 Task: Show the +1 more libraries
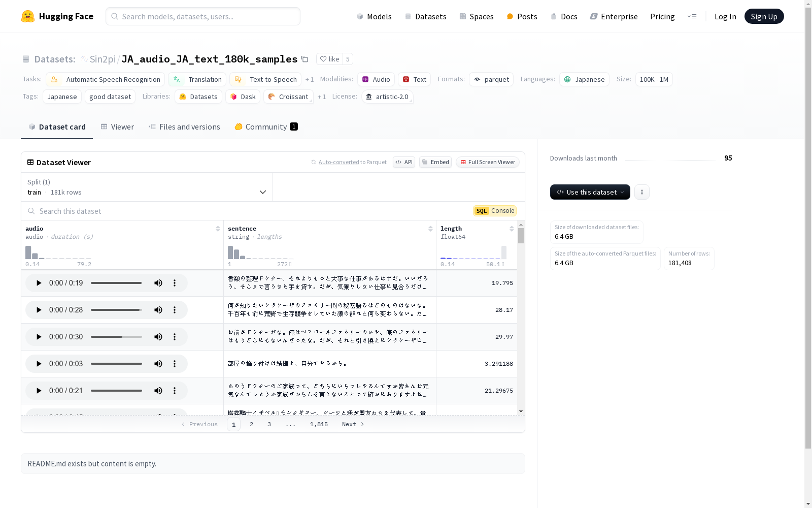322,97
